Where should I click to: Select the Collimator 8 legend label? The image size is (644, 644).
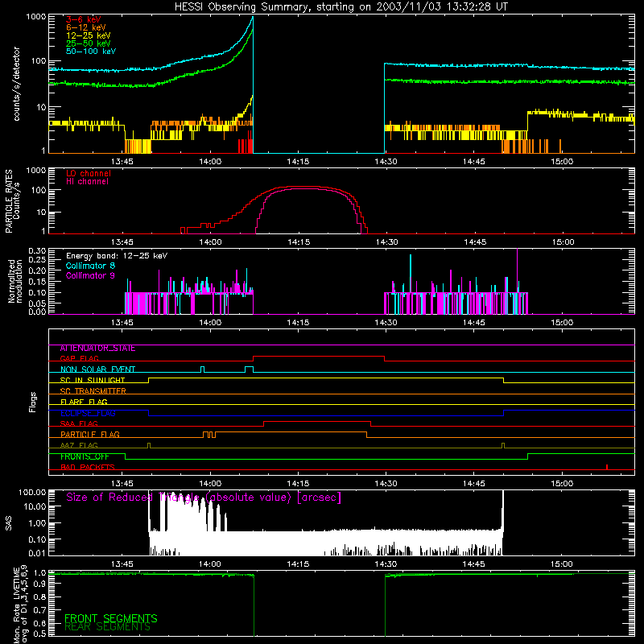[90, 266]
